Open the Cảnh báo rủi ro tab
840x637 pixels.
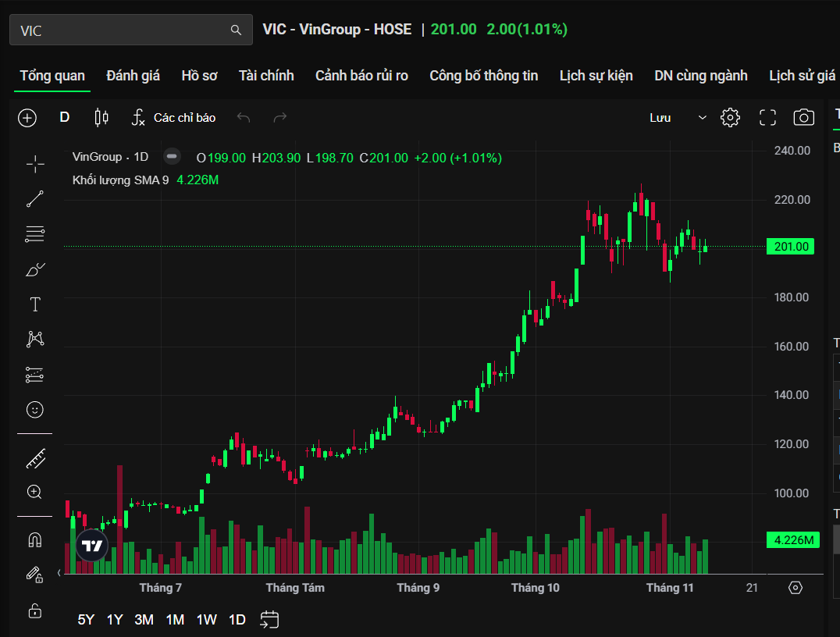pos(361,76)
